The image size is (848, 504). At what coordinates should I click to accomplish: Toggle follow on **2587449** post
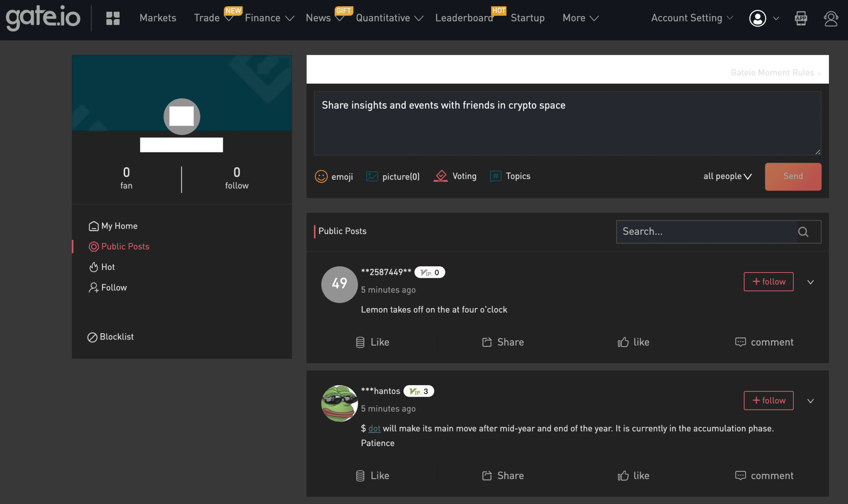(x=769, y=281)
